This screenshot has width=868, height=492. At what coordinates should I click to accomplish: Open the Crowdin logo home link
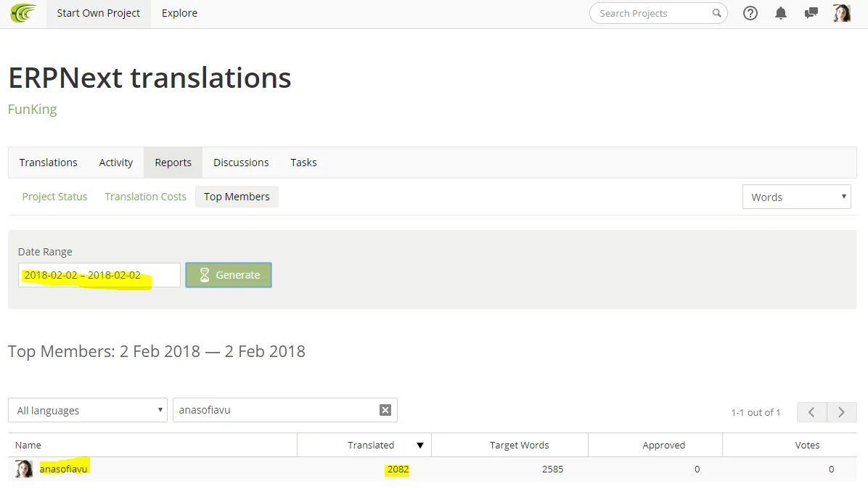[23, 13]
